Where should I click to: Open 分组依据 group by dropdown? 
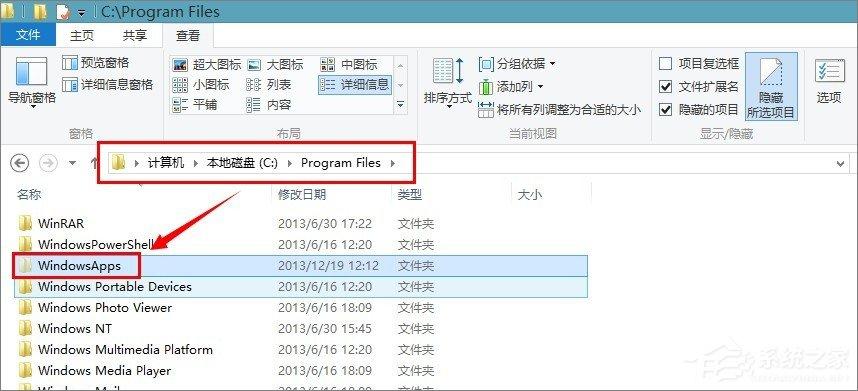point(517,64)
